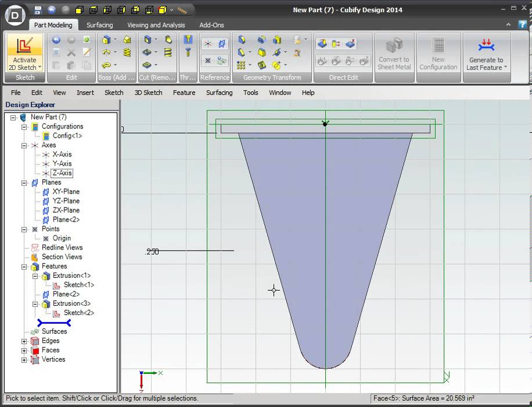Select the Hole tool in Thread group
Image resolution: width=532 pixels, height=407 pixels.
188,40
